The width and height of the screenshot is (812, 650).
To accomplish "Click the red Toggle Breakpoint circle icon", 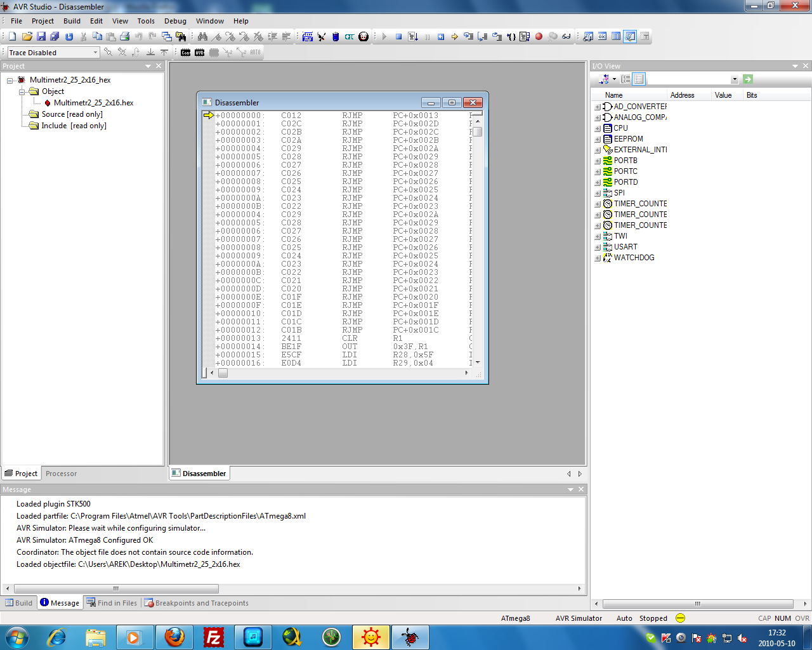I will 539,37.
